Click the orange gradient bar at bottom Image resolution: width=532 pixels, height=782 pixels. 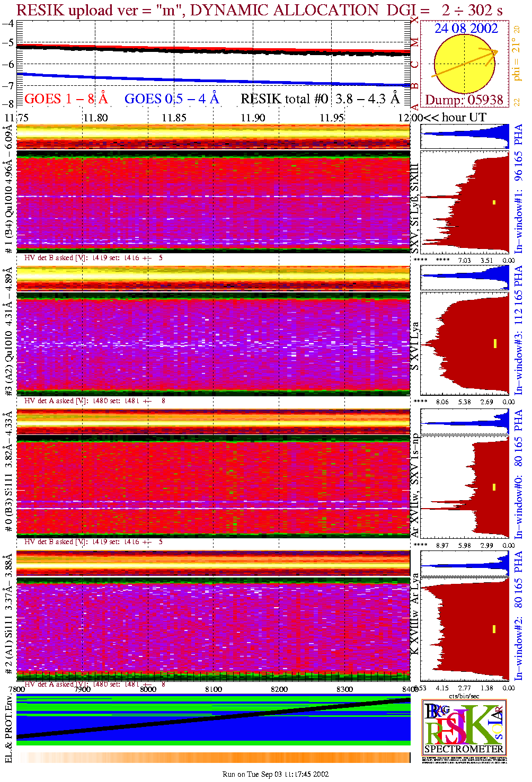(x=213, y=758)
